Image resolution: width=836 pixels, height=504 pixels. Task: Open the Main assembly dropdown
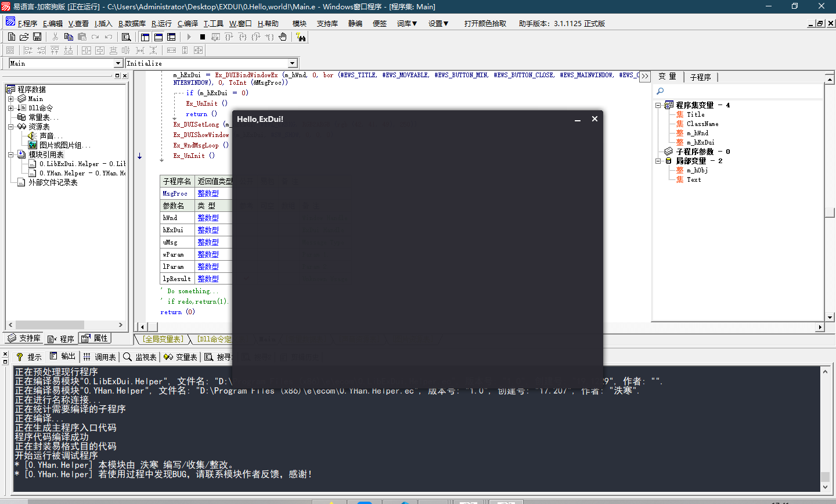coord(118,63)
